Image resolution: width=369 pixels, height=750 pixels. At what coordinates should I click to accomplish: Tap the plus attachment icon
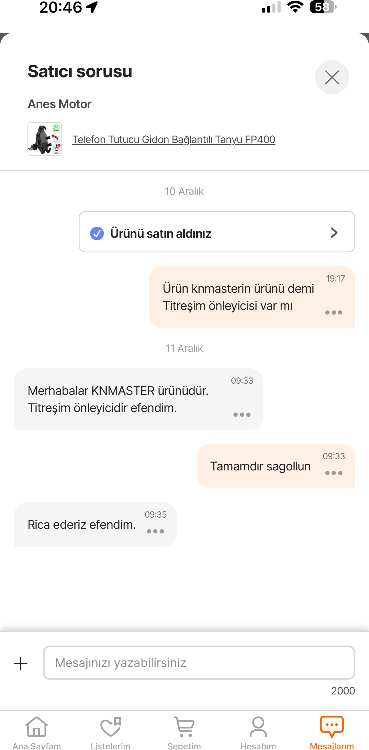[21, 663]
